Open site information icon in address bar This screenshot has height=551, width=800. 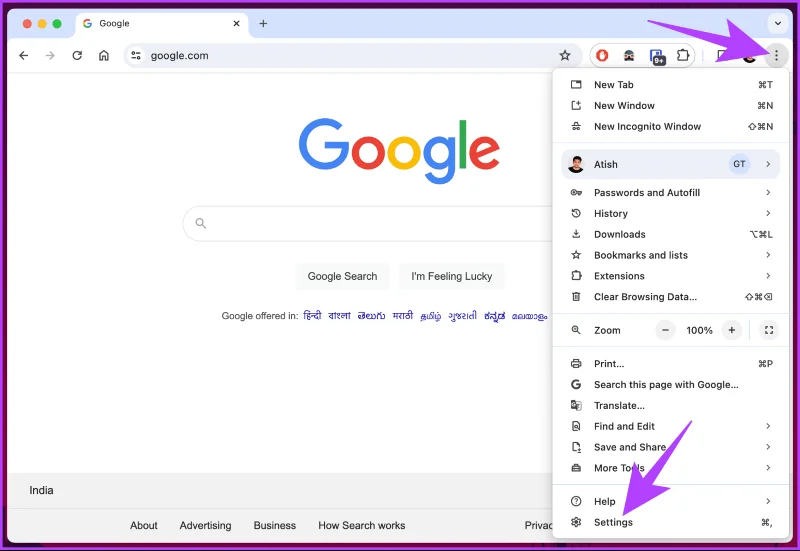click(136, 55)
